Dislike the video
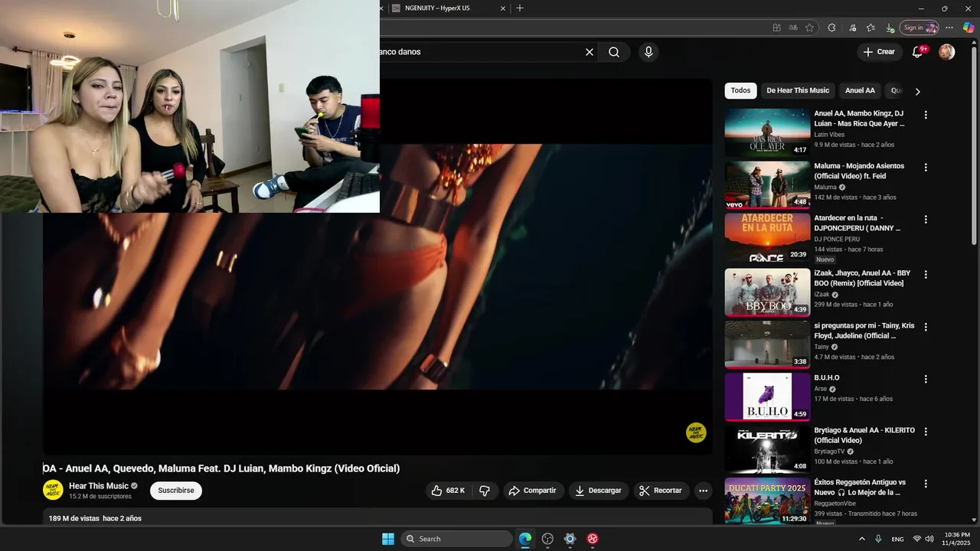Image resolution: width=980 pixels, height=551 pixels. (x=485, y=491)
